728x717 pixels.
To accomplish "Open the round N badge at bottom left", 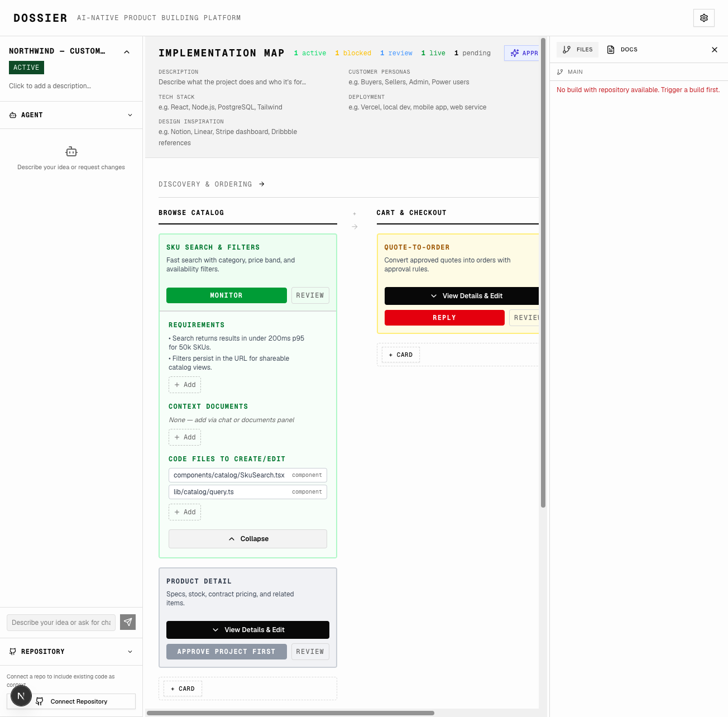I will point(21,696).
